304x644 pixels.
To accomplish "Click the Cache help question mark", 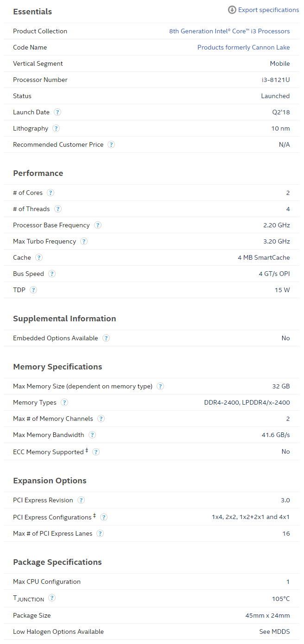I will click(39, 257).
